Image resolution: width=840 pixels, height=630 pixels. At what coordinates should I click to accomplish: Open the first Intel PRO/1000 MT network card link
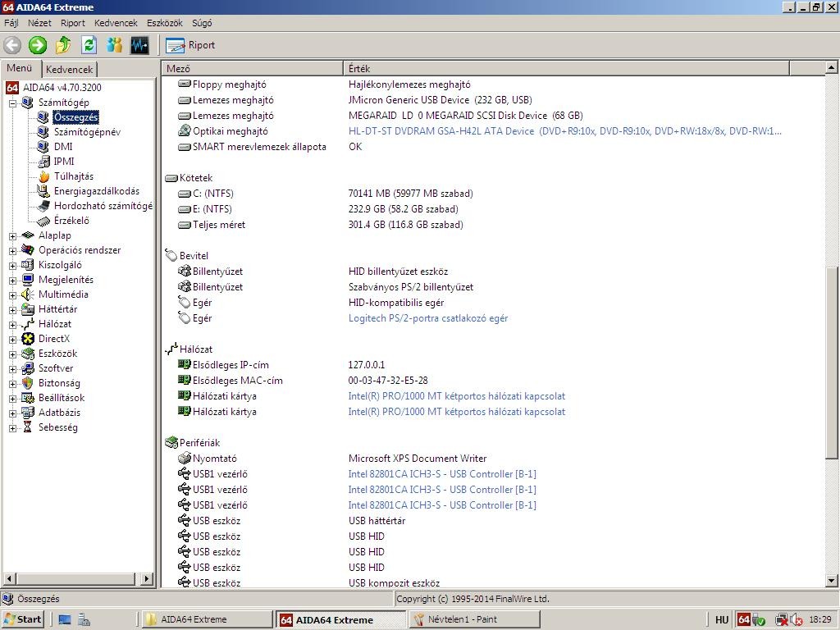point(456,396)
